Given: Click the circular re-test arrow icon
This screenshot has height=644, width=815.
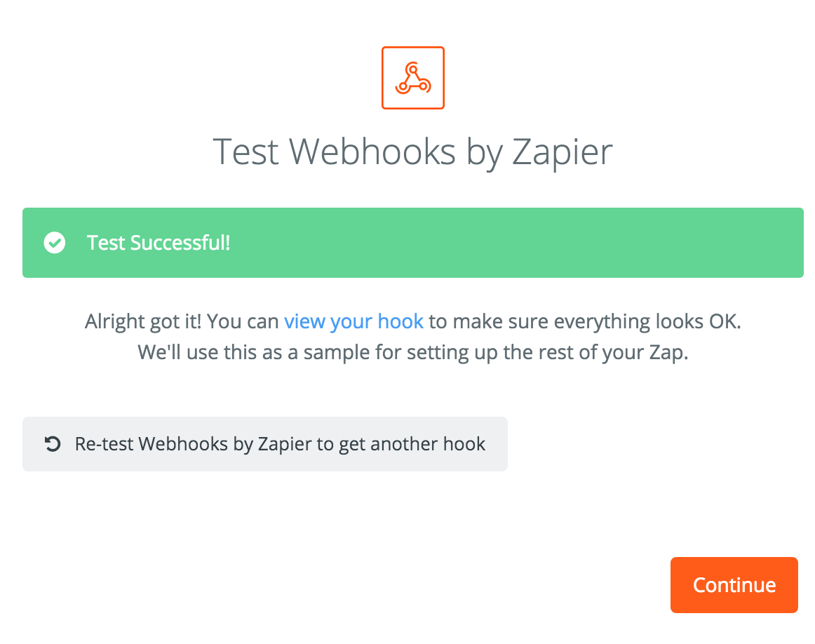Looking at the screenshot, I should coord(52,444).
